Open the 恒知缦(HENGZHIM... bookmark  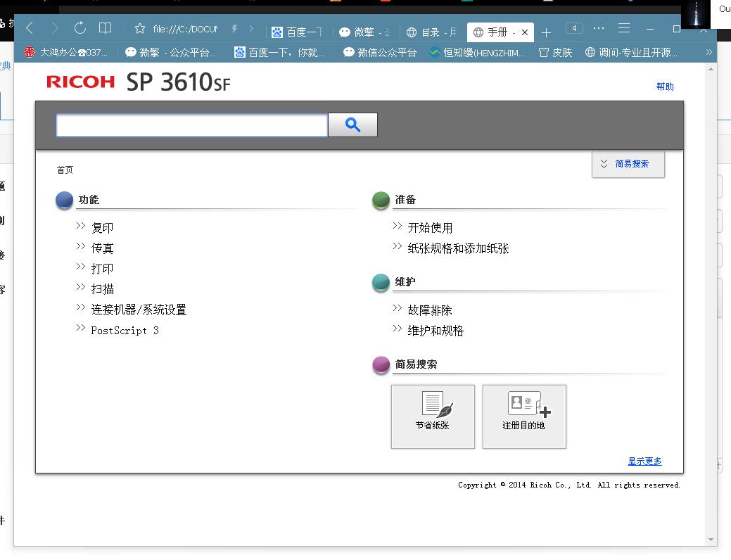(x=477, y=53)
